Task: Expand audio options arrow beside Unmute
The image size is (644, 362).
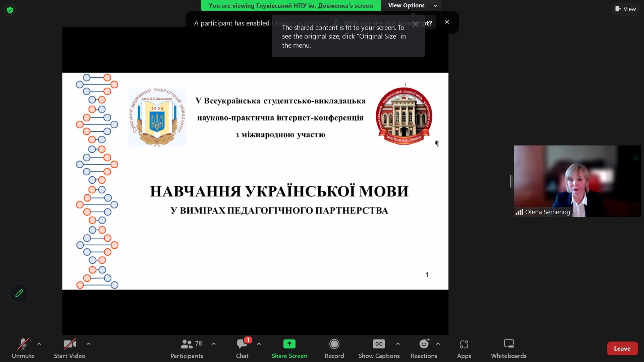Action: pyautogui.click(x=39, y=344)
